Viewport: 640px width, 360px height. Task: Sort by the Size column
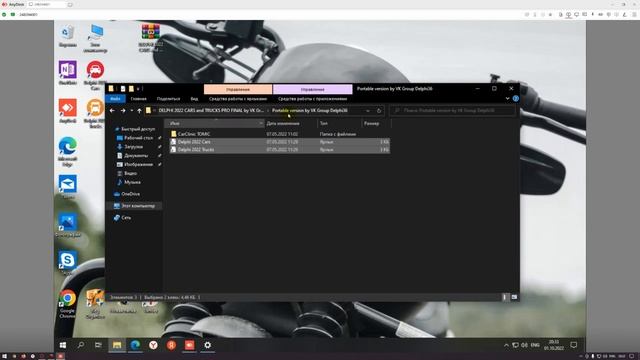[371, 123]
